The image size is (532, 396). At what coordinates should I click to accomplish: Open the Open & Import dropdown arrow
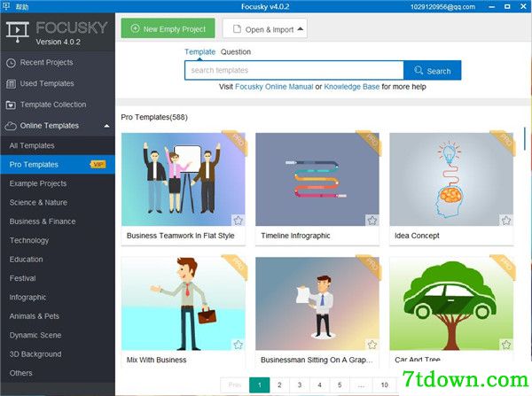[x=301, y=29]
